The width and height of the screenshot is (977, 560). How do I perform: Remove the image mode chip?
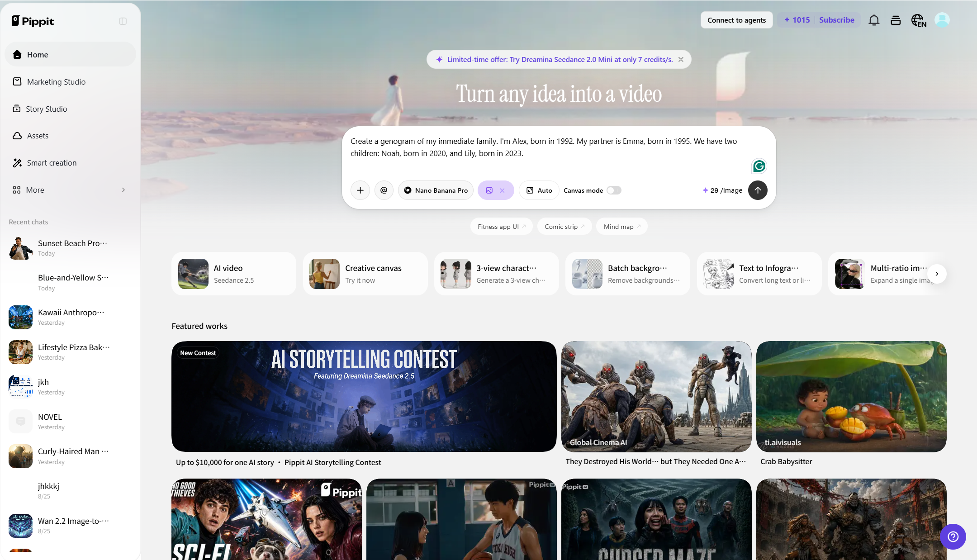click(502, 190)
